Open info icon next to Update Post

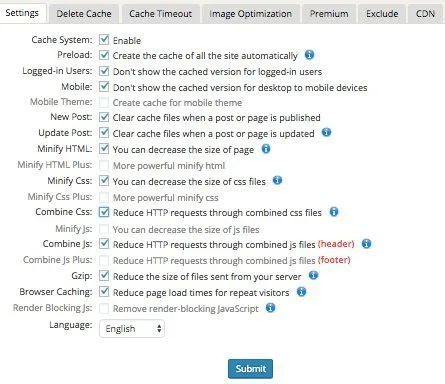[x=326, y=132]
